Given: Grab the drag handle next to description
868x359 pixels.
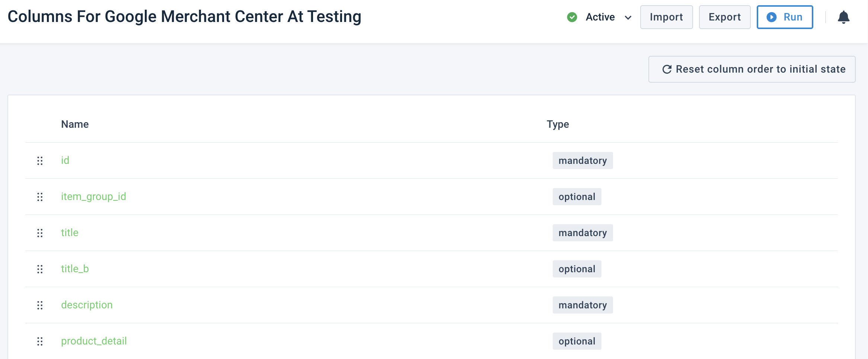Looking at the screenshot, I should click(x=40, y=305).
